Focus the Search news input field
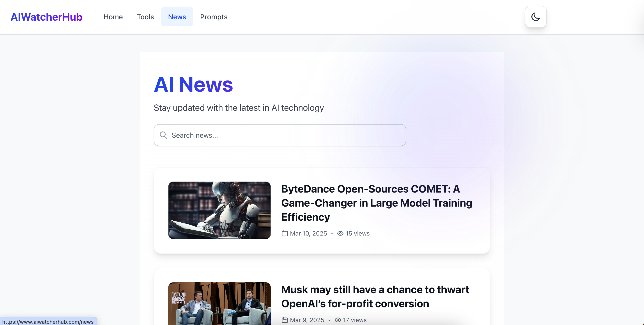This screenshot has height=325, width=644. tap(280, 135)
